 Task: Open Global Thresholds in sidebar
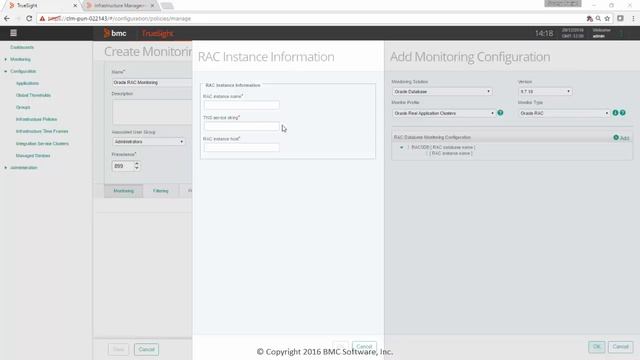coord(33,95)
